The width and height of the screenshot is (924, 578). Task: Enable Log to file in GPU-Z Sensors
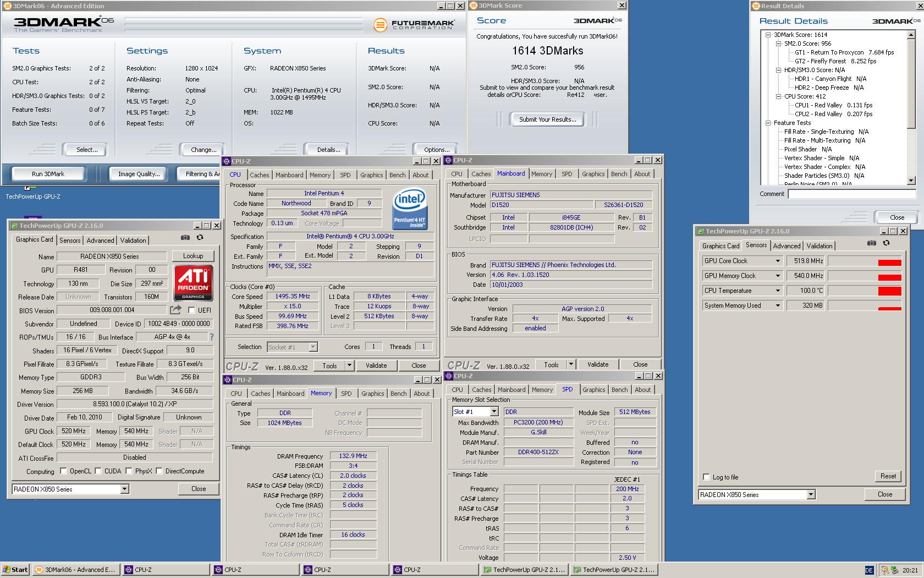(707, 477)
